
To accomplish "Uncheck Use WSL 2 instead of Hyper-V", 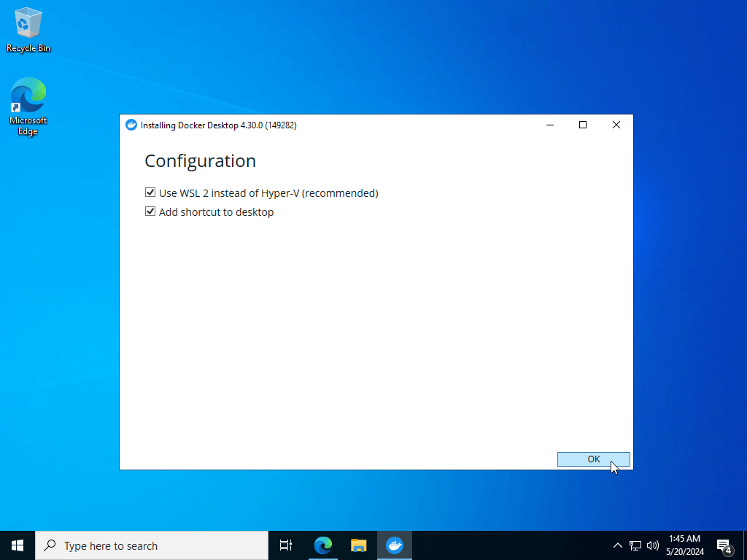I will pyautogui.click(x=150, y=192).
